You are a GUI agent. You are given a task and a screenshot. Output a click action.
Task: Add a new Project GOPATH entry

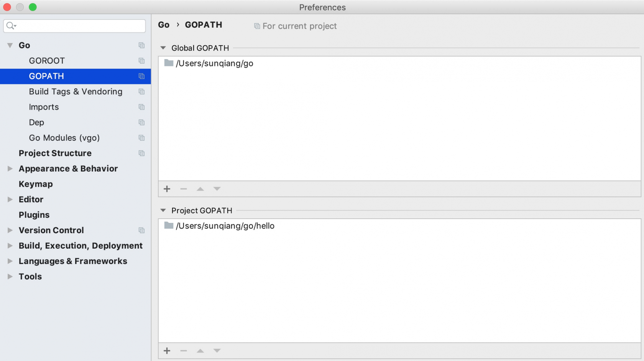pos(167,351)
